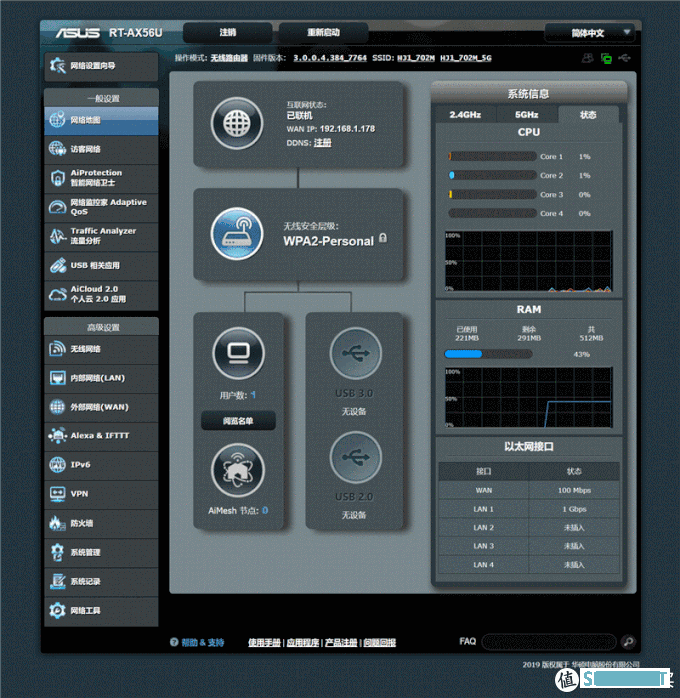The image size is (680, 698).
Task: Open IPv6 settings icon
Action: pos(57,465)
